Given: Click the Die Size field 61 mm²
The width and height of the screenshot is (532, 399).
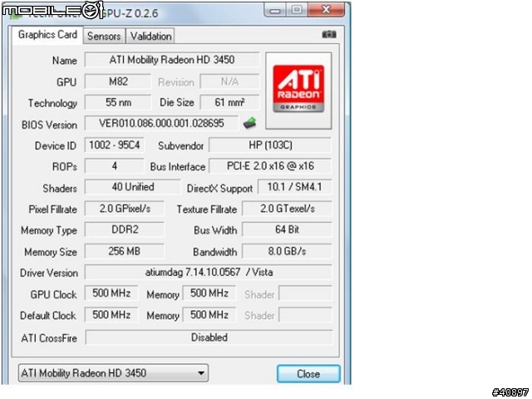Looking at the screenshot, I should [229, 102].
